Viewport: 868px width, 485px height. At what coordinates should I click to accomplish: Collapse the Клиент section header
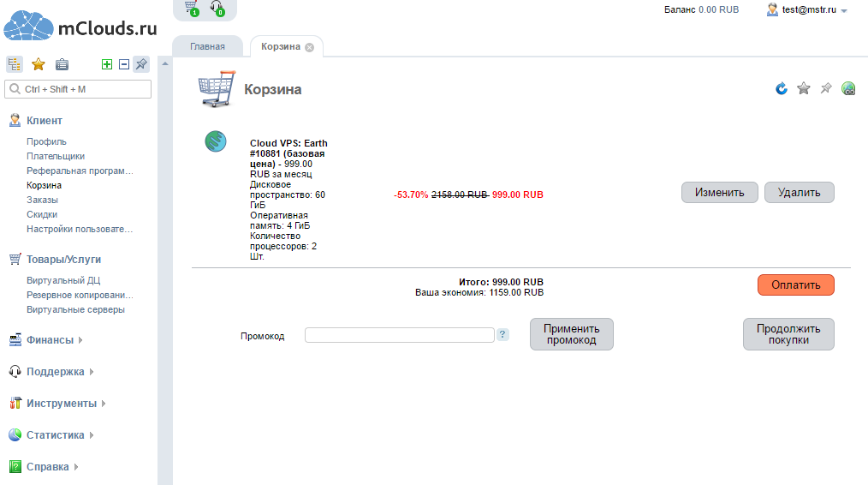(45, 120)
